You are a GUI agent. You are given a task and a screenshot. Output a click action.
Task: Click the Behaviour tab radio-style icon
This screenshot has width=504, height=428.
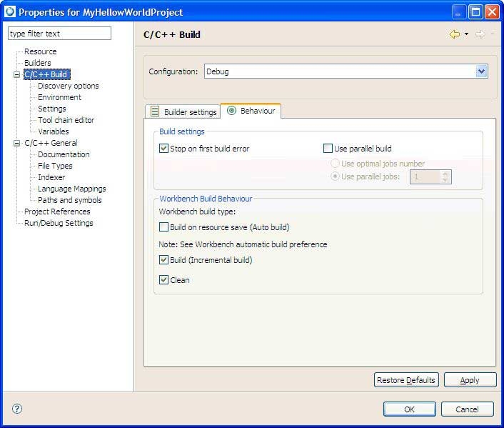(x=231, y=111)
